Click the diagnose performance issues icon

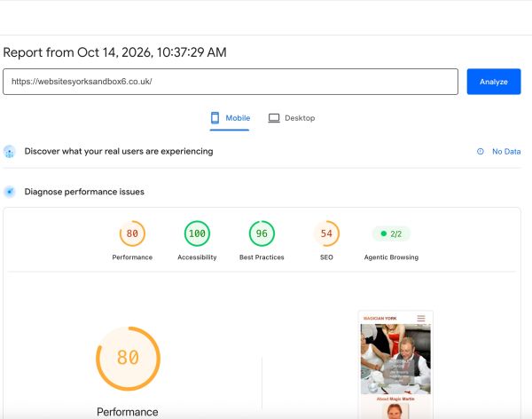coord(10,192)
